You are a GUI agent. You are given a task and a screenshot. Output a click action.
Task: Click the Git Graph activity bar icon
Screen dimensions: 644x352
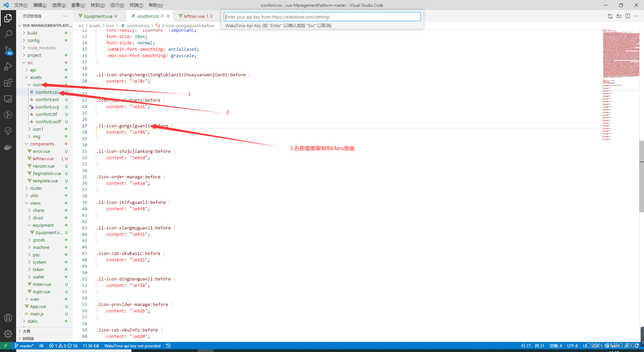tap(8, 115)
